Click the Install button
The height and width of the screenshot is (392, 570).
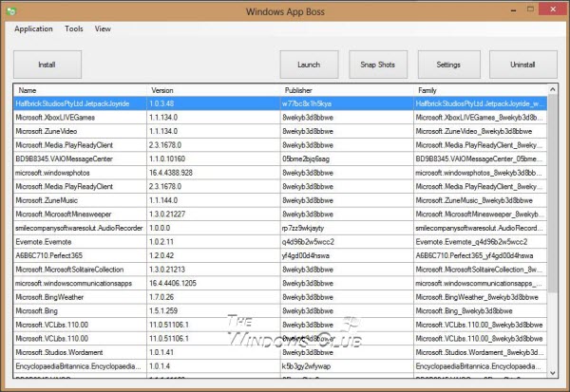point(47,65)
